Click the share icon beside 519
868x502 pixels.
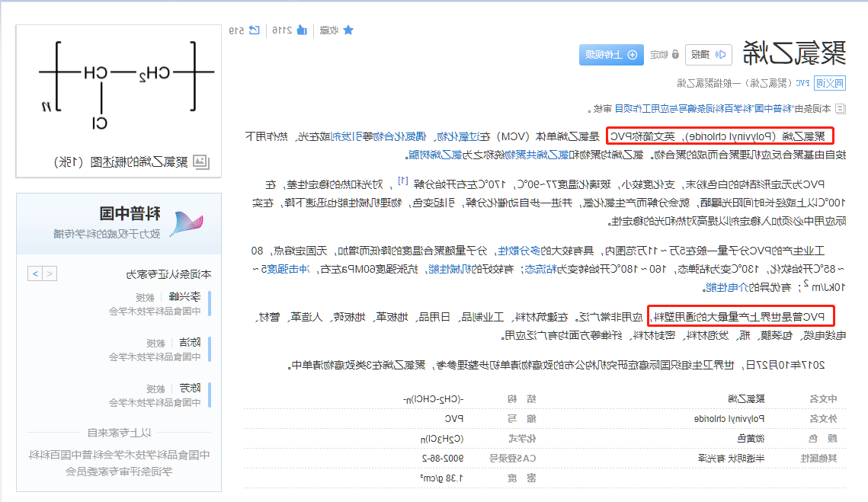254,30
